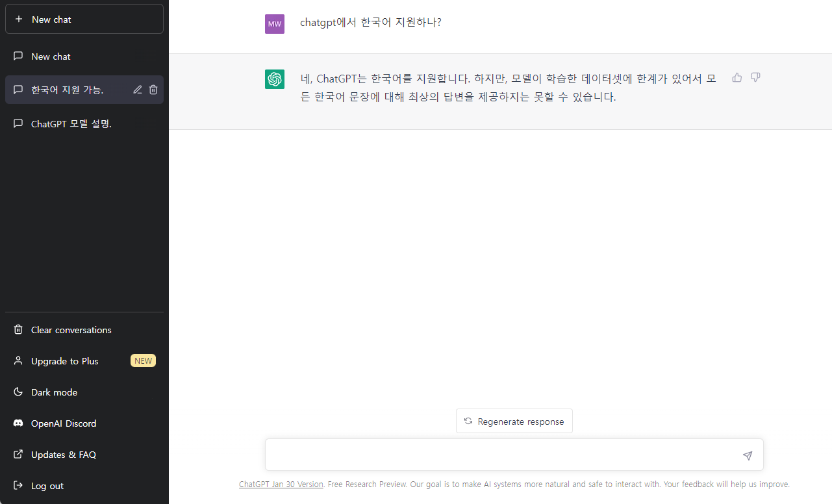Click the 'Free Research Preview' footer text

point(368,485)
